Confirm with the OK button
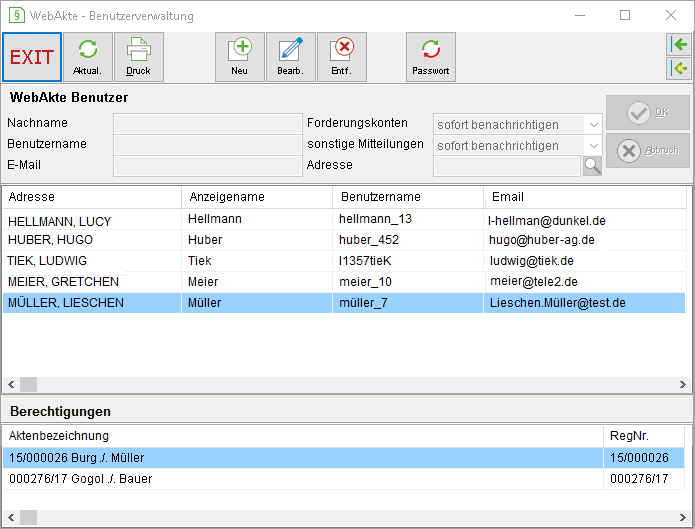The width and height of the screenshot is (695, 529). coord(648,113)
